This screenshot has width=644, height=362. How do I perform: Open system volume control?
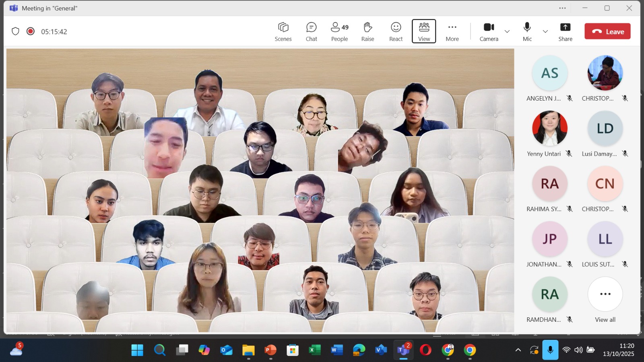(x=578, y=350)
